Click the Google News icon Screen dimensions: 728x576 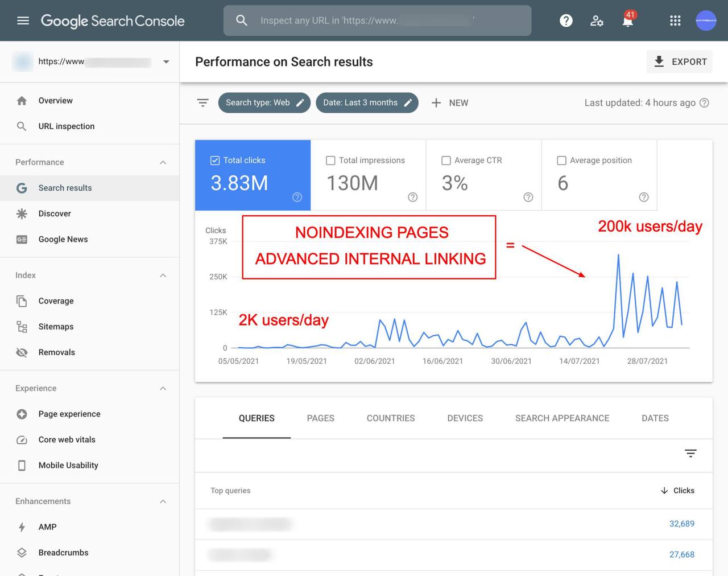(22, 239)
